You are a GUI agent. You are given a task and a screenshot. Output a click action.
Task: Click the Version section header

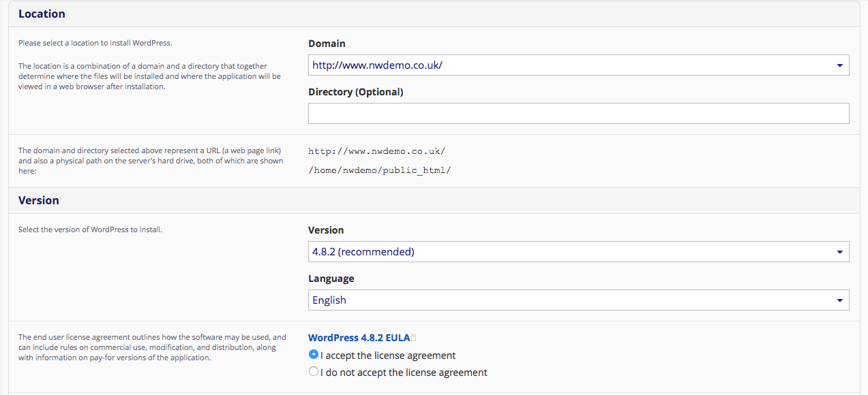click(39, 200)
